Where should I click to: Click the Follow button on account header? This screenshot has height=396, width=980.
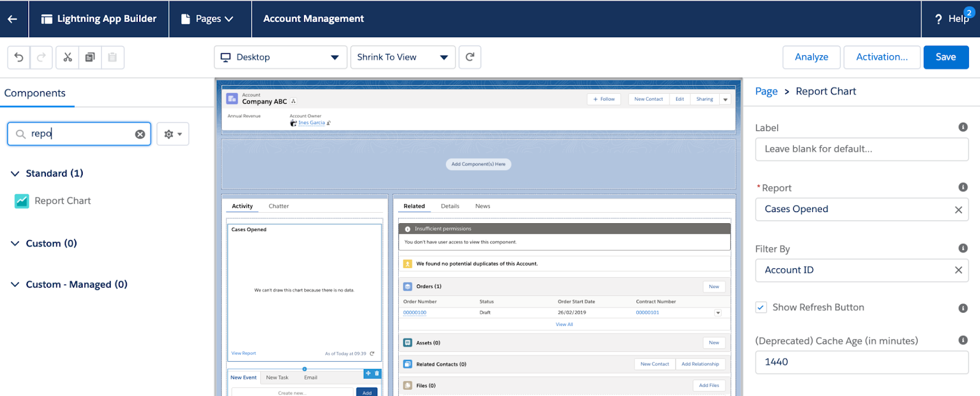(x=604, y=99)
